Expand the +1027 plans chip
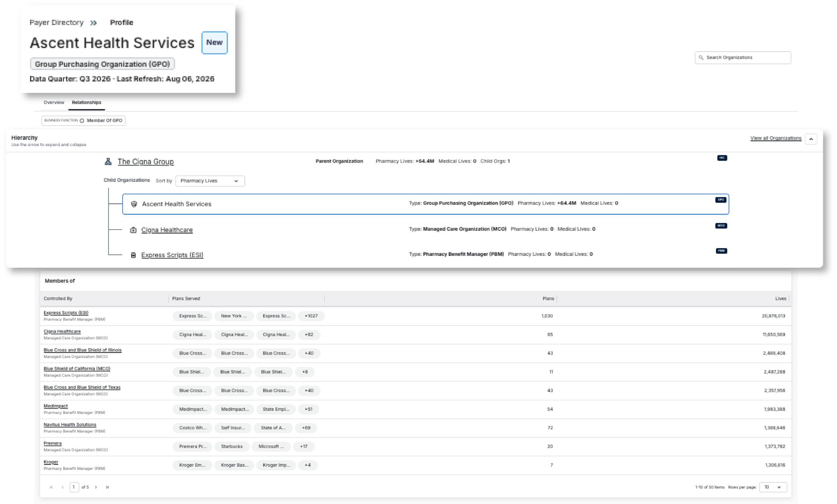This screenshot has height=504, width=837. [311, 316]
